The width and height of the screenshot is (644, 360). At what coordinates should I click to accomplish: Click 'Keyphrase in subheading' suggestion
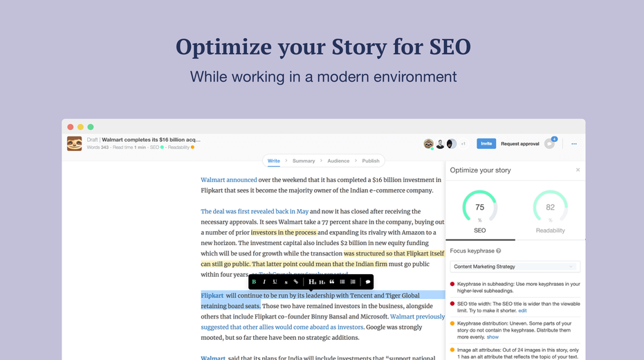[515, 287]
